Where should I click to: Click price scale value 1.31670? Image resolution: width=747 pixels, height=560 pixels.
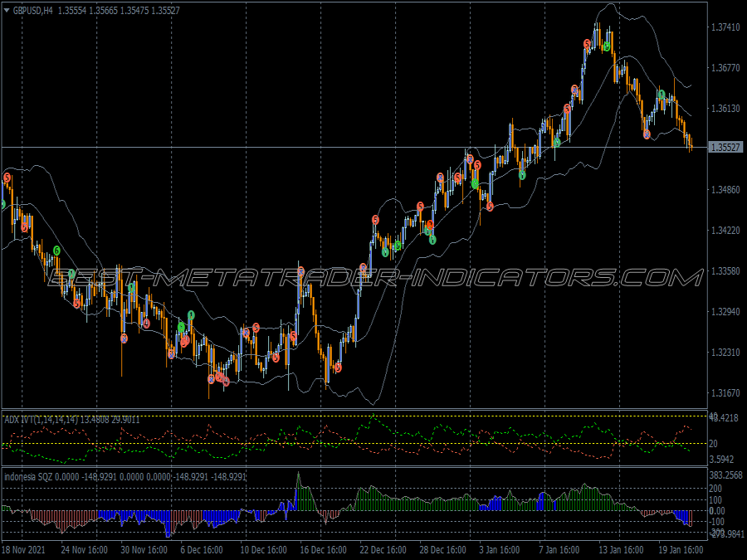[725, 393]
